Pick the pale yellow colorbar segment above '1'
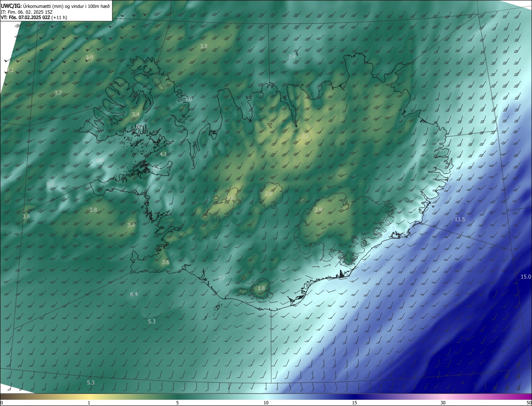 coord(89,397)
